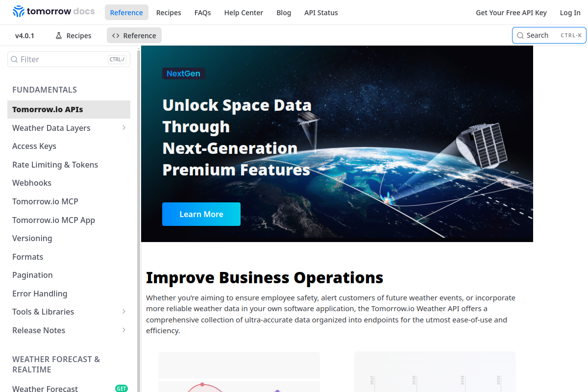
Task: Open the Access Keys page
Action: click(69, 146)
